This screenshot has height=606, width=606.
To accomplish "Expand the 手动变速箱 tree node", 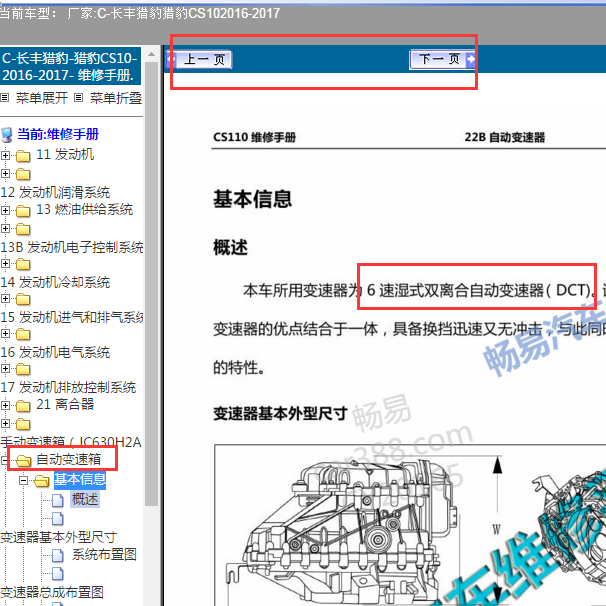I will point(5,424).
